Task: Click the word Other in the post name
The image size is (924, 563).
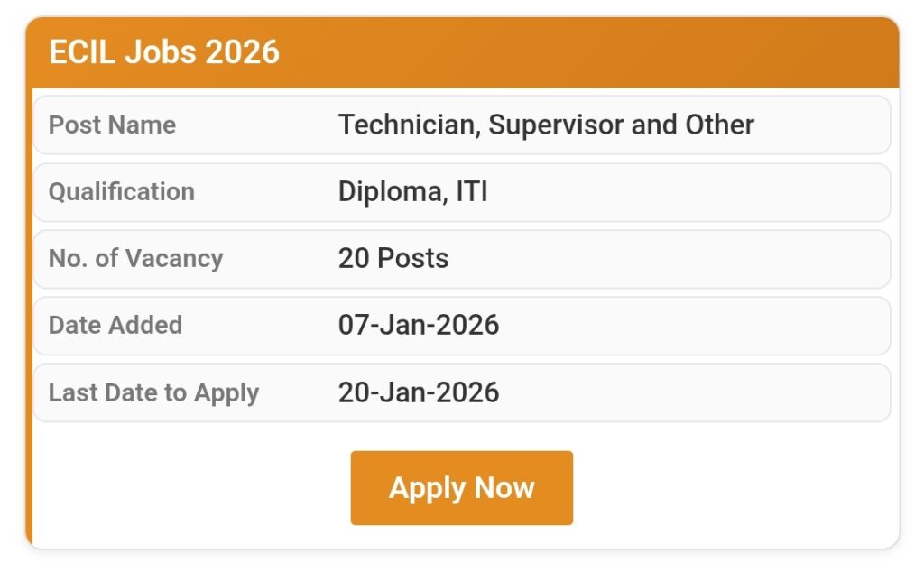Action: click(719, 125)
